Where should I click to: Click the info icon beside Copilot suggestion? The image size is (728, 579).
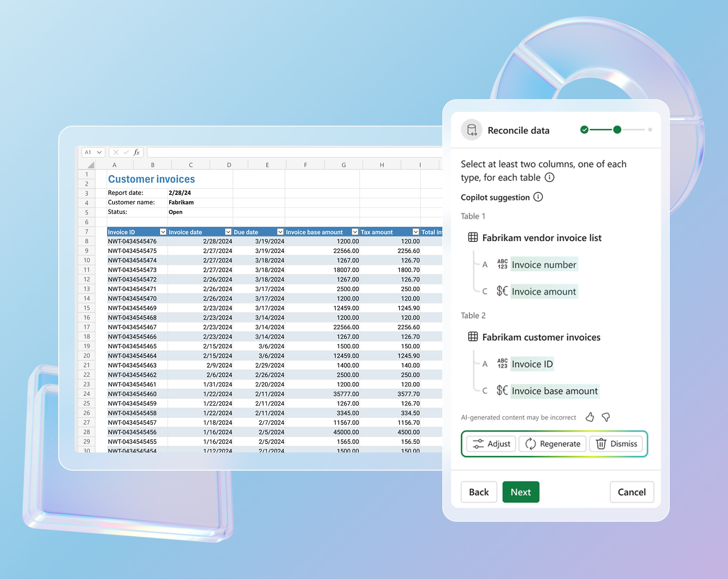[537, 197]
